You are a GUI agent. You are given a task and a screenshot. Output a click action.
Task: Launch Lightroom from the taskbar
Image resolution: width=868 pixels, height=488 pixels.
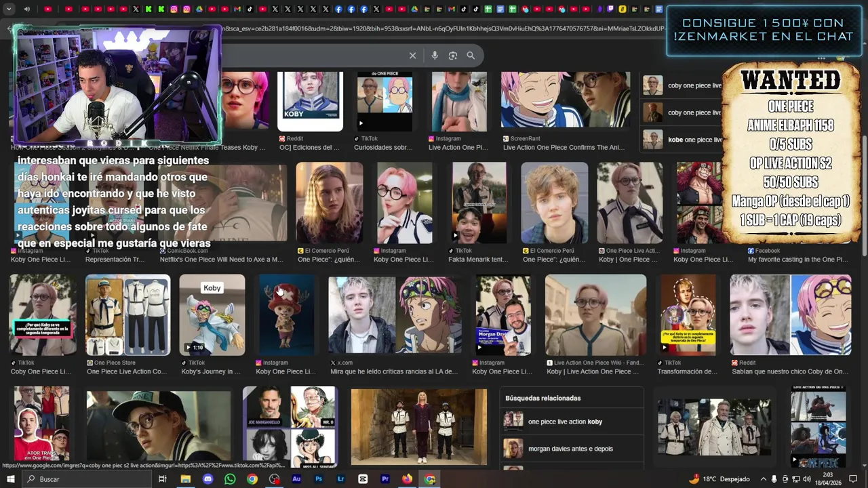point(340,479)
